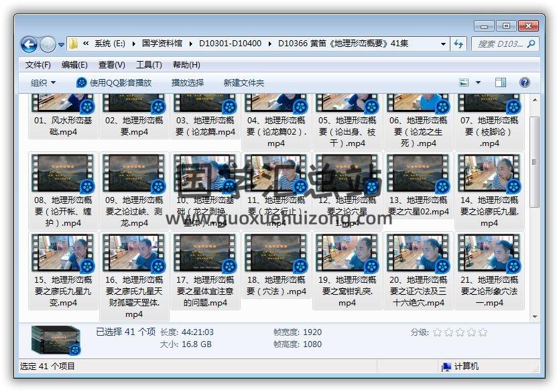The width and height of the screenshot is (559, 392).
Task: Open the help question mark icon
Action: coord(525,82)
